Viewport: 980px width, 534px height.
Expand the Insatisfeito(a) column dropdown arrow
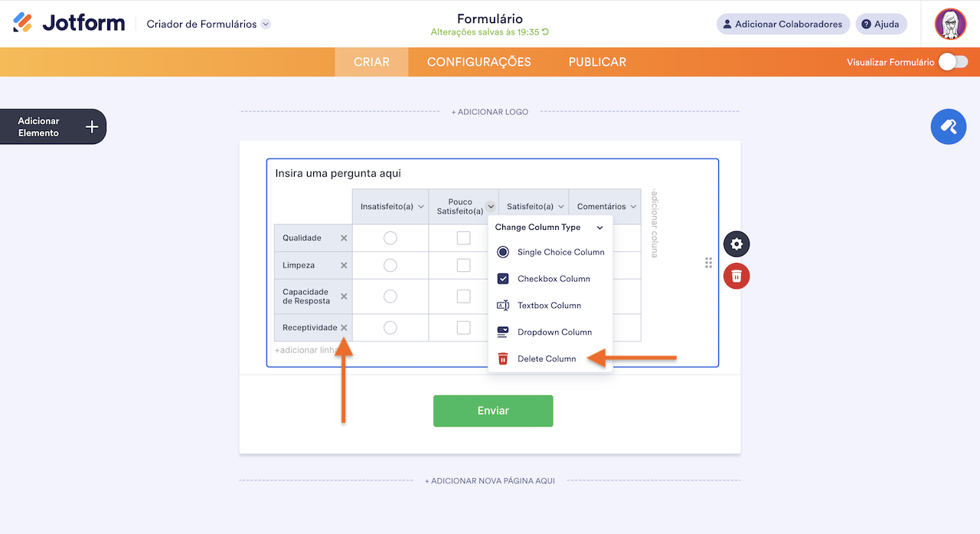421,207
